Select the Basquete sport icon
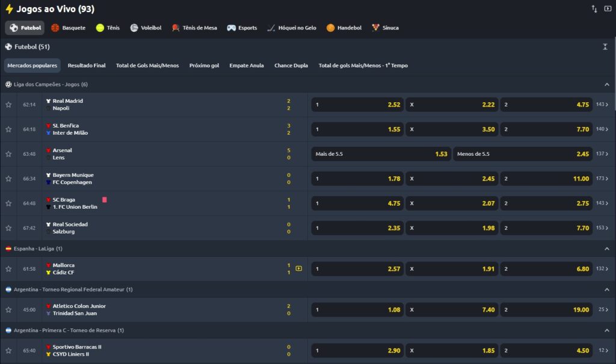 (55, 28)
